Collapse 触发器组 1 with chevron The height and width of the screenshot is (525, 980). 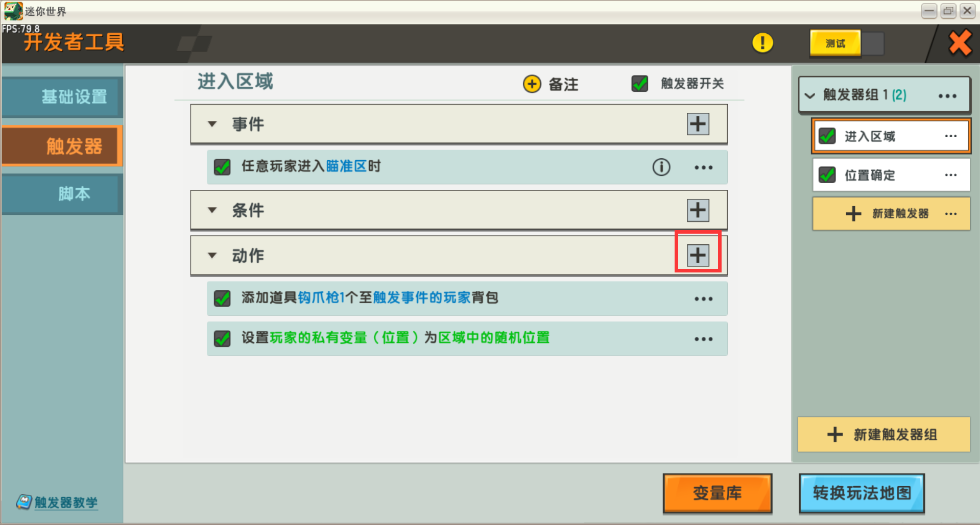click(810, 95)
